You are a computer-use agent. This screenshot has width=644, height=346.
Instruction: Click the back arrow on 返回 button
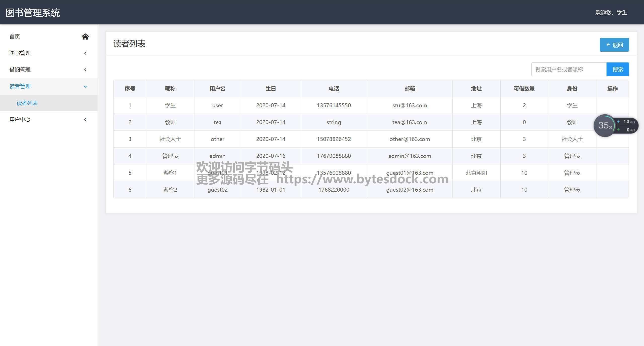pos(608,45)
